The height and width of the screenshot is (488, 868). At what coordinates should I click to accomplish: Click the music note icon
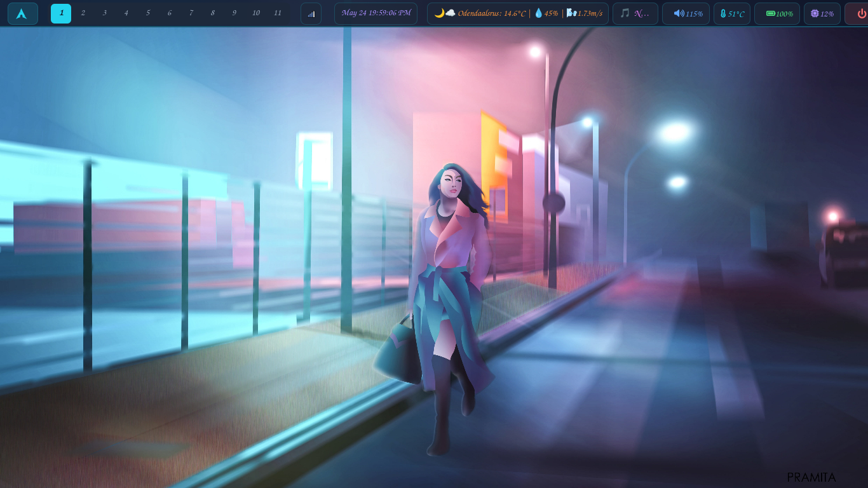click(625, 13)
